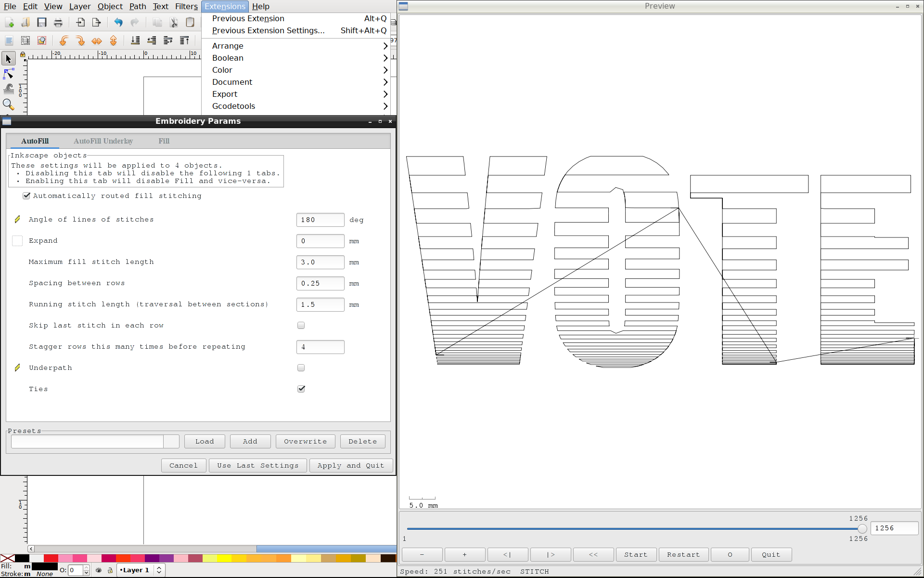Image resolution: width=924 pixels, height=578 pixels.
Task: Select the Zoom magnifier tool
Action: coord(8,105)
